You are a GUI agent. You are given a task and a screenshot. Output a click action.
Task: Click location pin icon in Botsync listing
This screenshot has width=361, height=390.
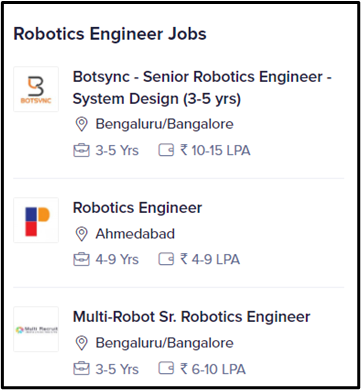click(81, 124)
